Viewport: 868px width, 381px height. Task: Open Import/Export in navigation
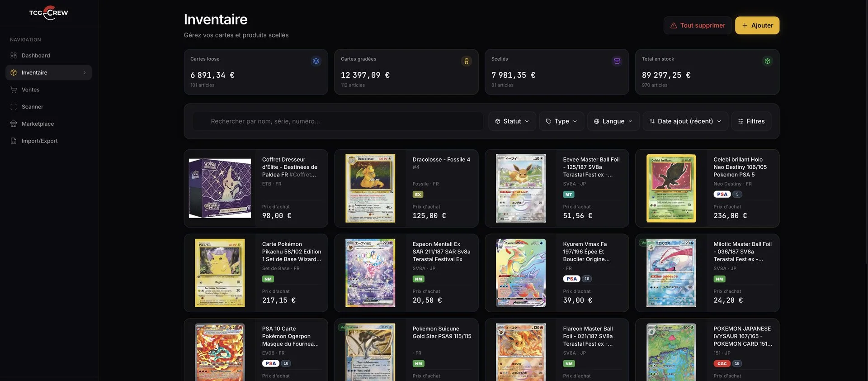coord(49,141)
